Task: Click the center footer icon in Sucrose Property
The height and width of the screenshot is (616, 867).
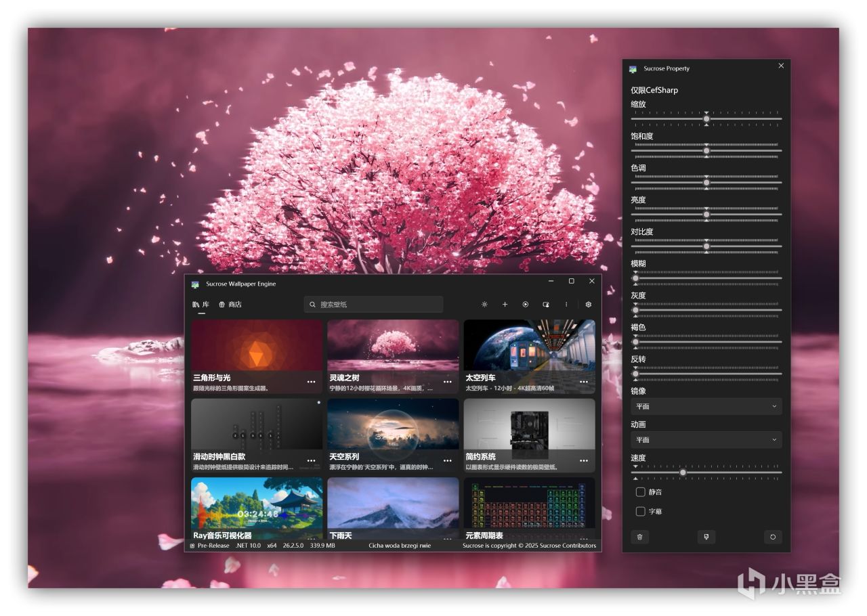Action: (x=706, y=537)
